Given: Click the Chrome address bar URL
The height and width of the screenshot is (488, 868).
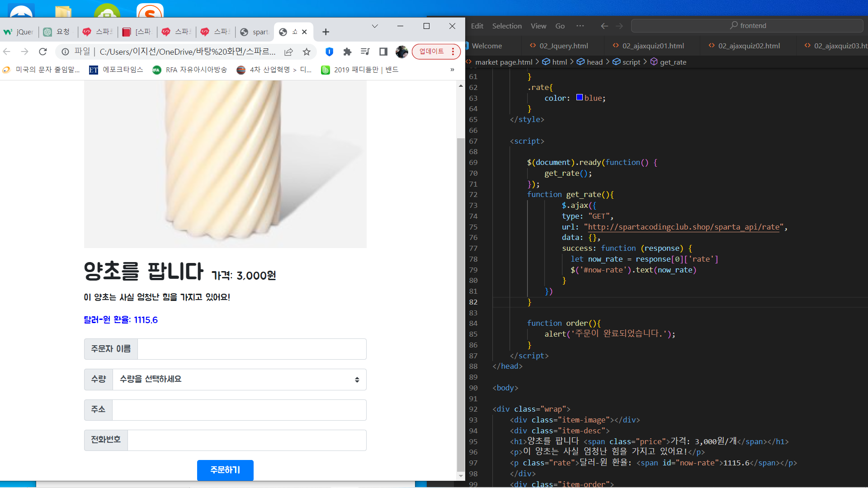Looking at the screenshot, I should coord(187,52).
